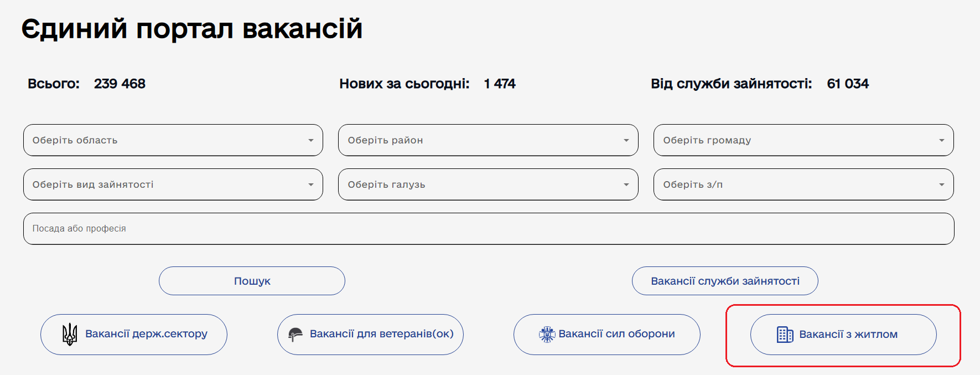Image resolution: width=980 pixels, height=375 pixels.
Task: Open the 'Оберіть область' dropdown
Action: 173,140
